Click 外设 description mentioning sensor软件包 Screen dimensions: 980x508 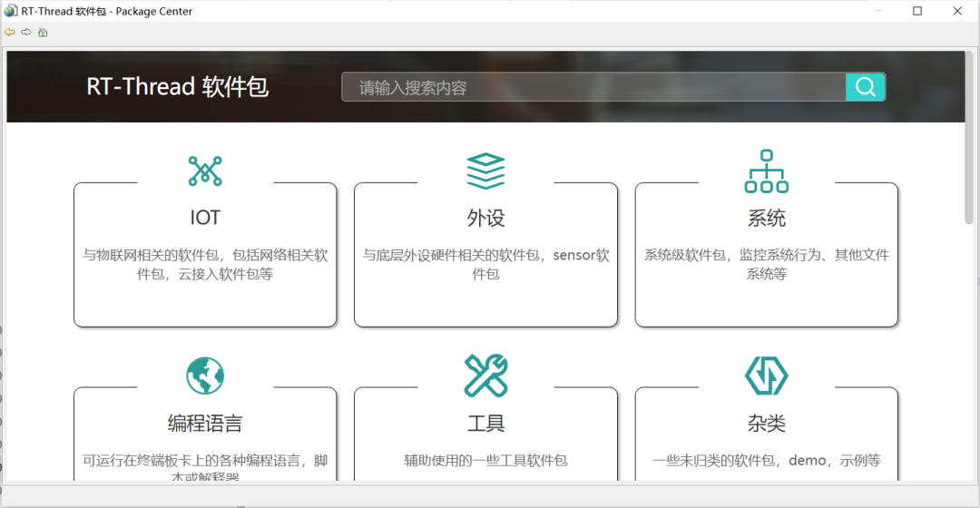click(485, 264)
